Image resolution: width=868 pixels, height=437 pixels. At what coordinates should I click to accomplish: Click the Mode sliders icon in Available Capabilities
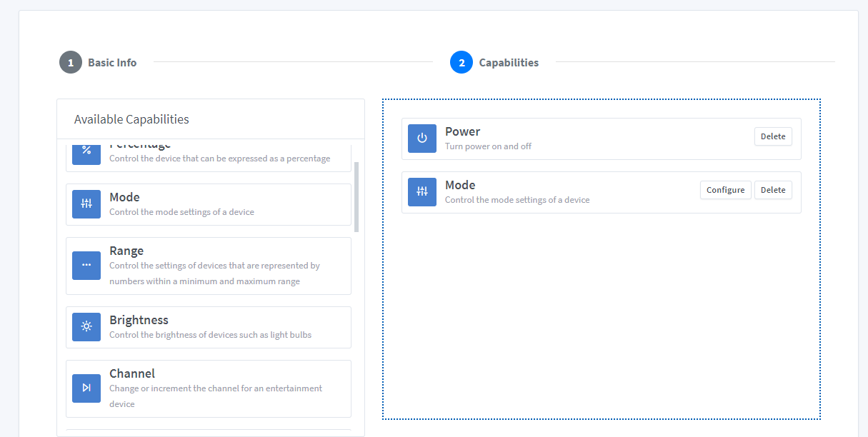86,204
